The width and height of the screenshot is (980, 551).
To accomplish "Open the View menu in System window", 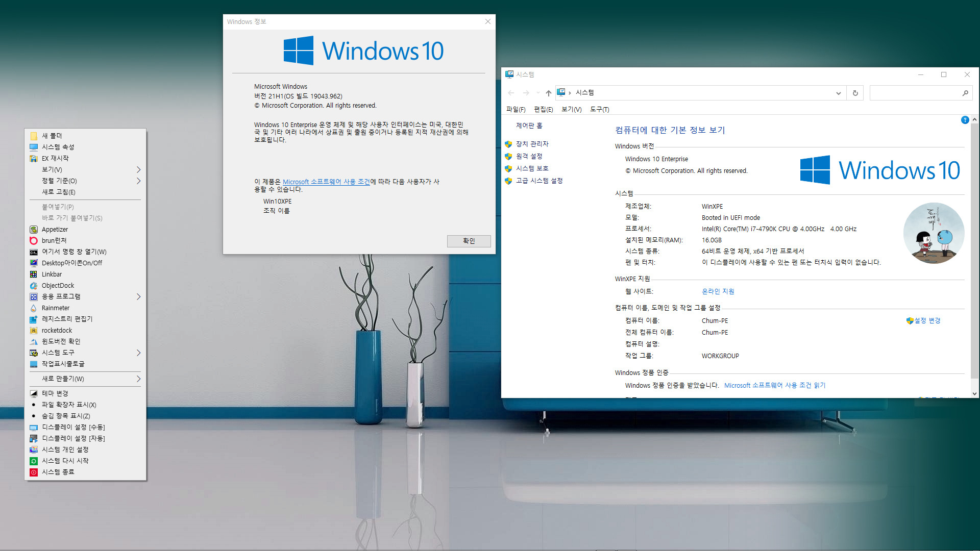I will (x=571, y=109).
